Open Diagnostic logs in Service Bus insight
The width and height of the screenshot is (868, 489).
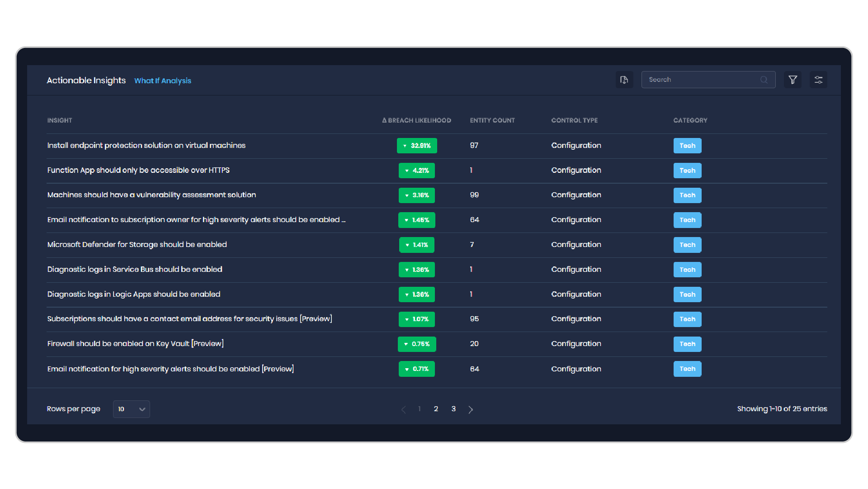(x=135, y=270)
